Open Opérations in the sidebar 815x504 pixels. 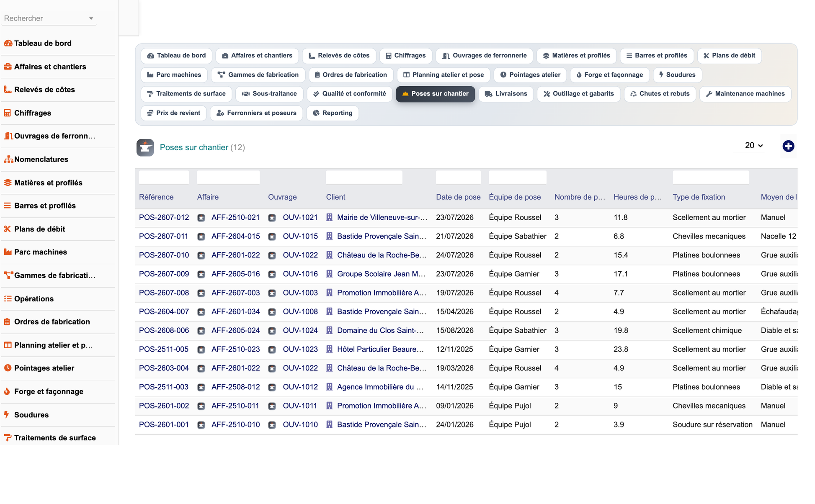coord(34,299)
